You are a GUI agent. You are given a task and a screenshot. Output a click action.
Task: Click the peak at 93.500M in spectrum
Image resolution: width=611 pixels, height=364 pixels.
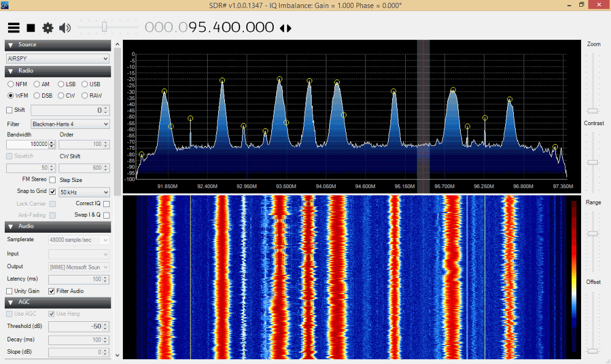(279, 79)
